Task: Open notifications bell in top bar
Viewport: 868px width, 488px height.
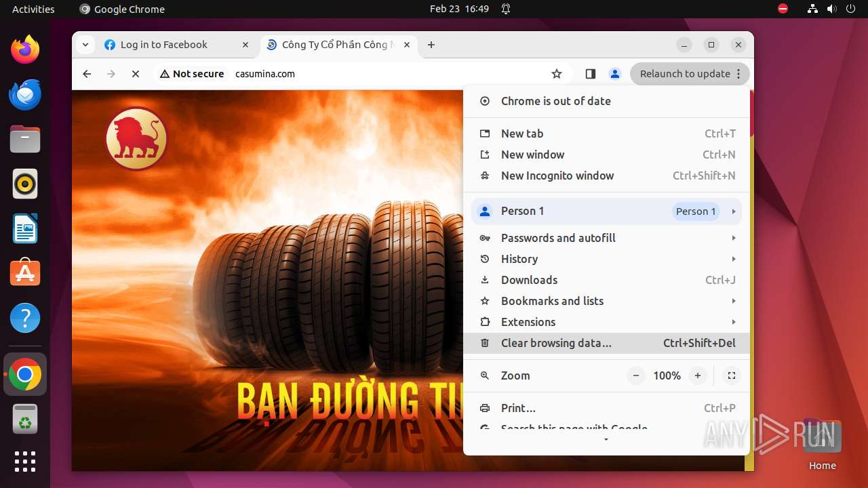Action: click(x=506, y=9)
